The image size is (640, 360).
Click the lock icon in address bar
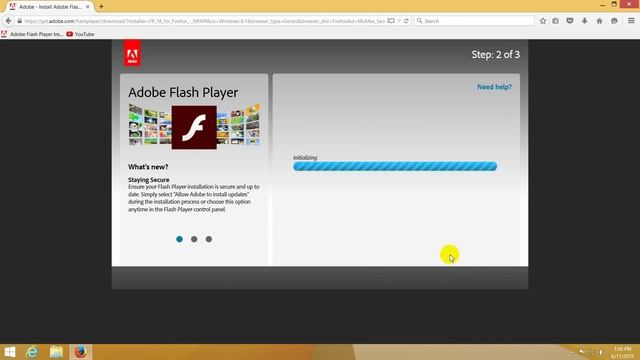click(19, 21)
